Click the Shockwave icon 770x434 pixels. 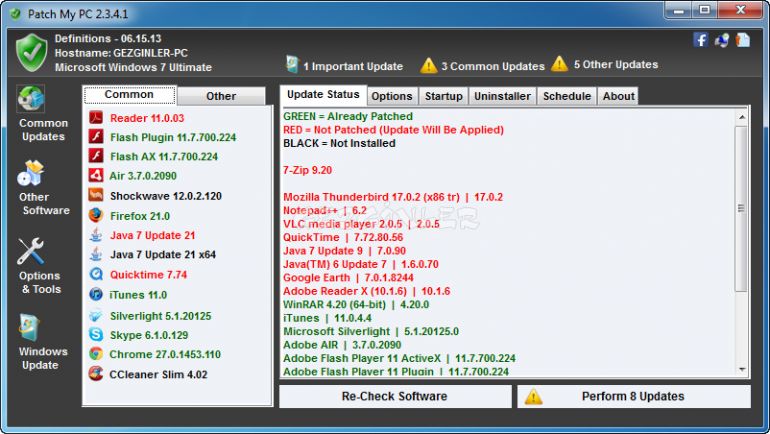96,195
